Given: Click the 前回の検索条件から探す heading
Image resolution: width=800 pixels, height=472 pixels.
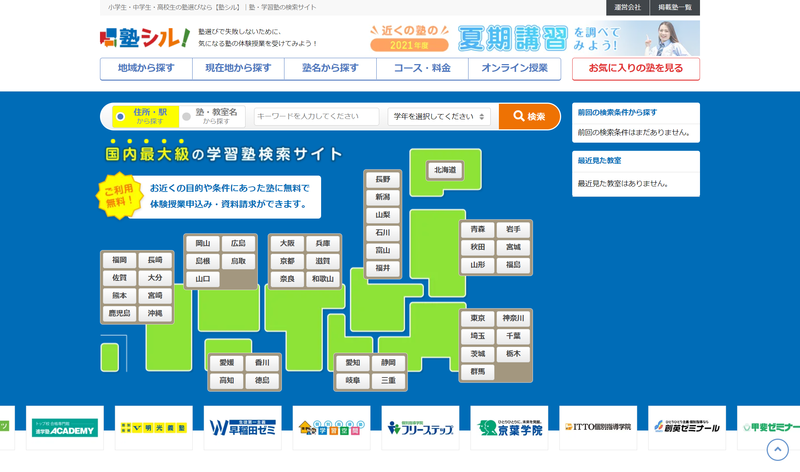Looking at the screenshot, I should pos(617,113).
